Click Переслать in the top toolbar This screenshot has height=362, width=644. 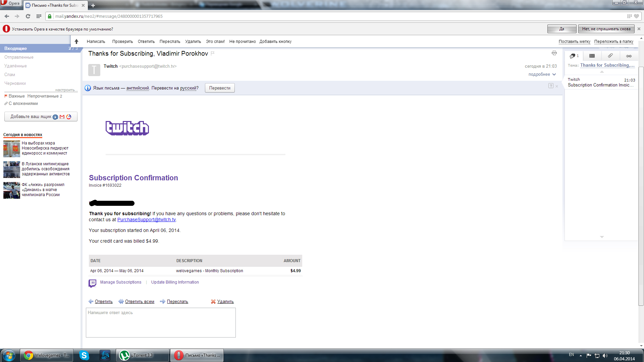pyautogui.click(x=170, y=42)
